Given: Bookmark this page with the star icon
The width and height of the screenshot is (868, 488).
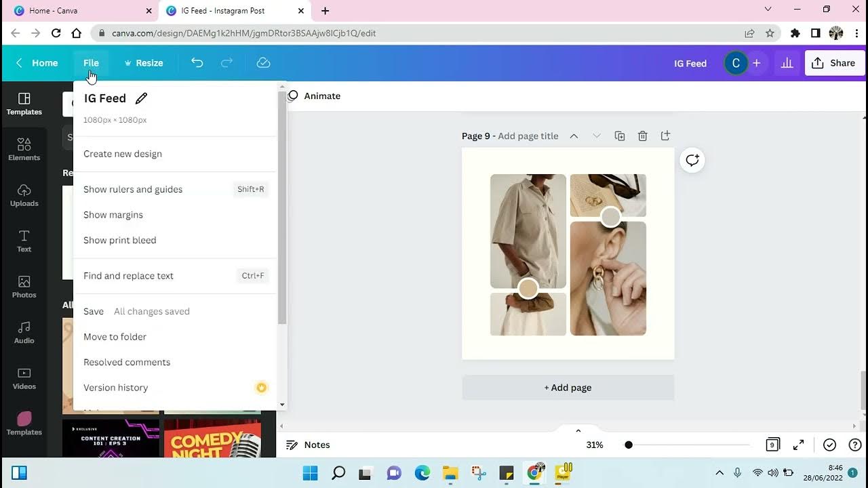Looking at the screenshot, I should click(x=770, y=33).
